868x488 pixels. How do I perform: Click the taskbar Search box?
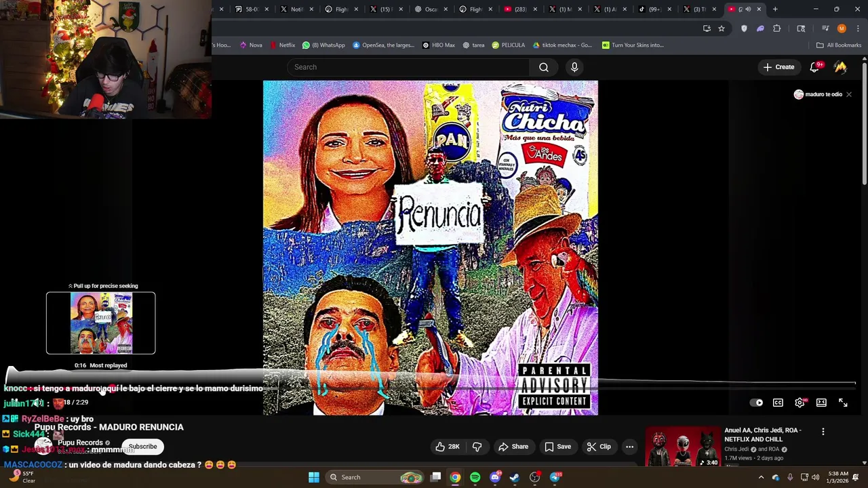pyautogui.click(x=374, y=477)
